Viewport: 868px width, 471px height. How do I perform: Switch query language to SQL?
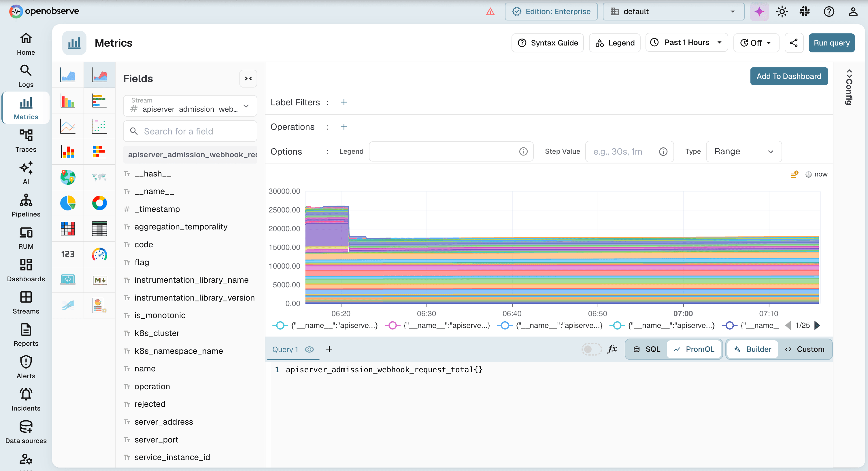[x=647, y=349]
